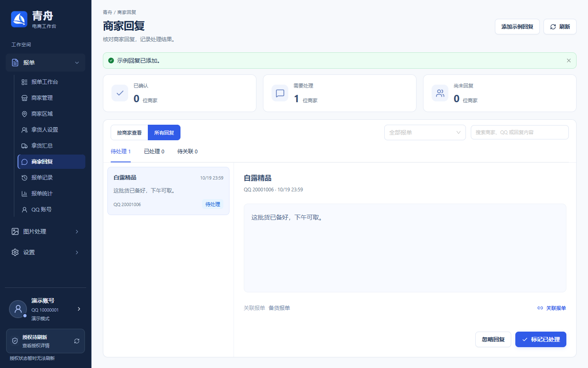The height and width of the screenshot is (368, 588).
Task: Click the 报单 document icon in sidebar
Action: [15, 63]
